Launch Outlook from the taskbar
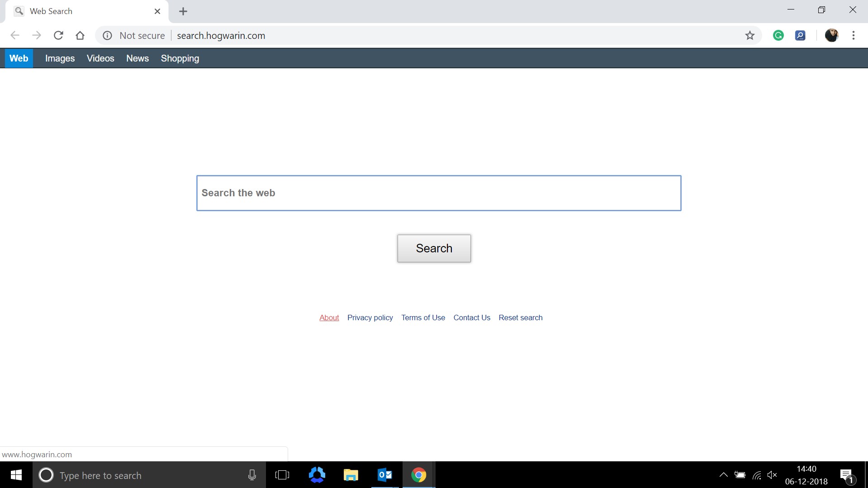Image resolution: width=868 pixels, height=488 pixels. click(x=384, y=475)
